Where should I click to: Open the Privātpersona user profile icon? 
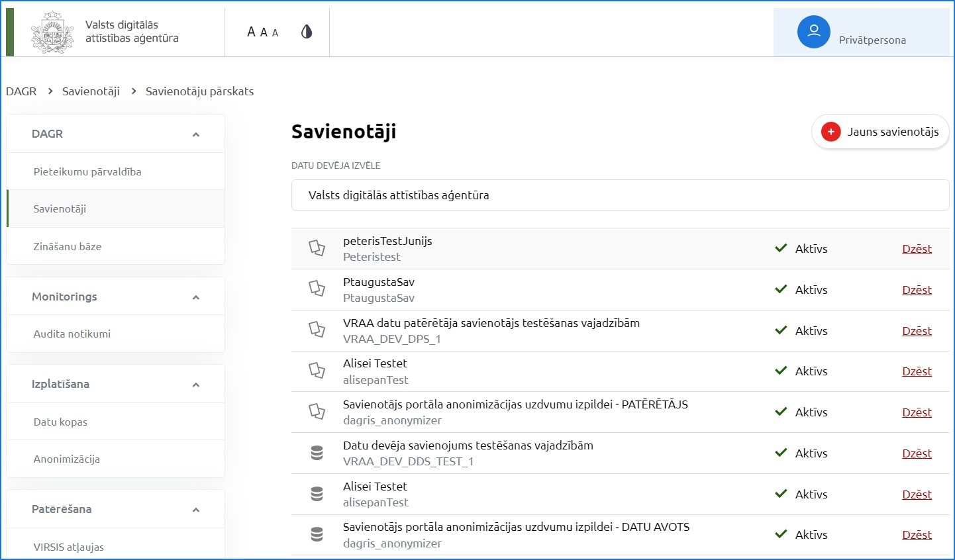pos(814,32)
